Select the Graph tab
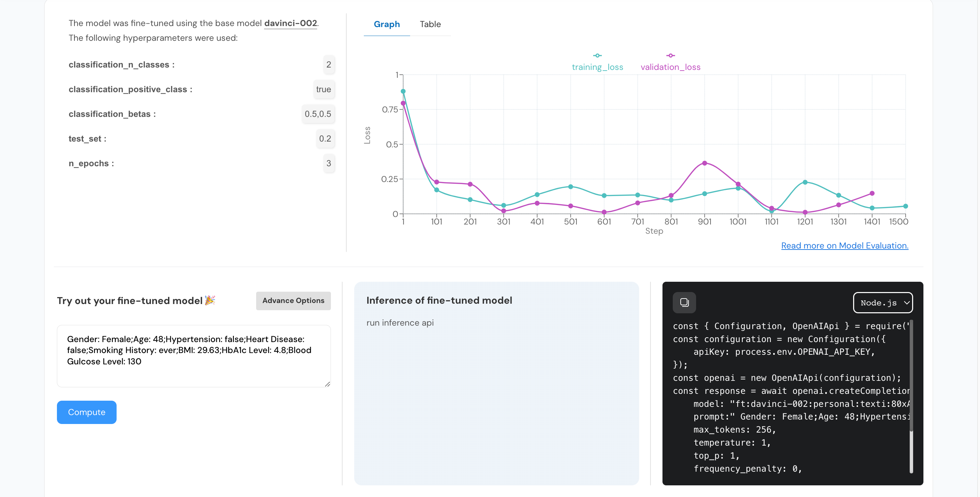980x497 pixels. coord(386,24)
